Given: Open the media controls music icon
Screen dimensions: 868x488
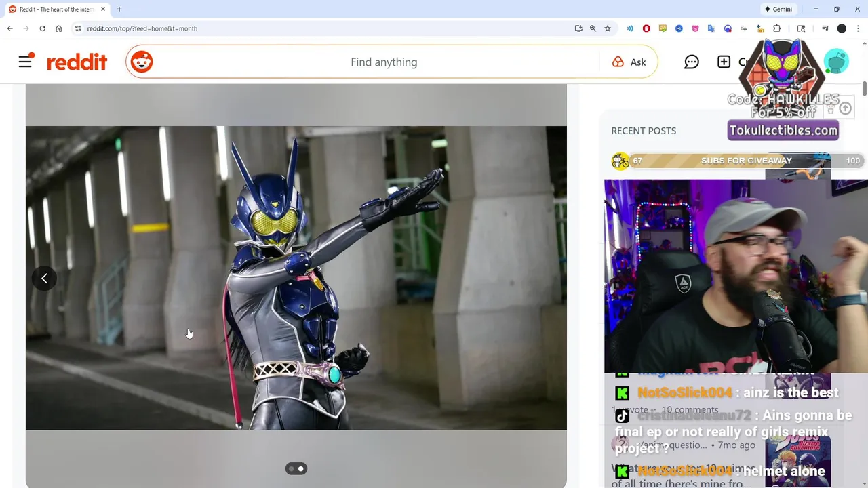Looking at the screenshot, I should 825,28.
